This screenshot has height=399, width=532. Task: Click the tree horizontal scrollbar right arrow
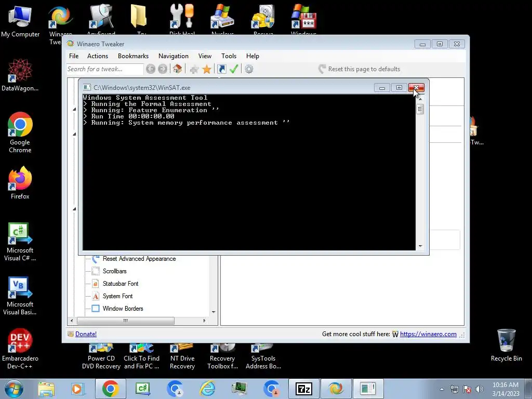click(204, 321)
